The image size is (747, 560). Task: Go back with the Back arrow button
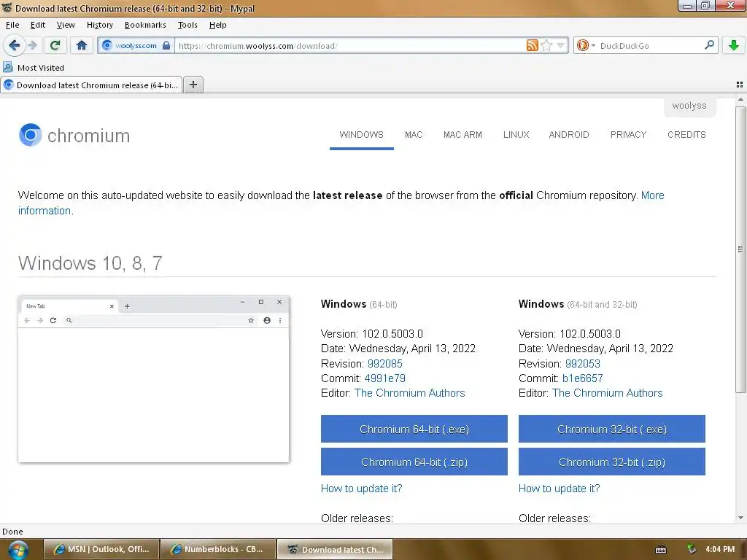[14, 45]
